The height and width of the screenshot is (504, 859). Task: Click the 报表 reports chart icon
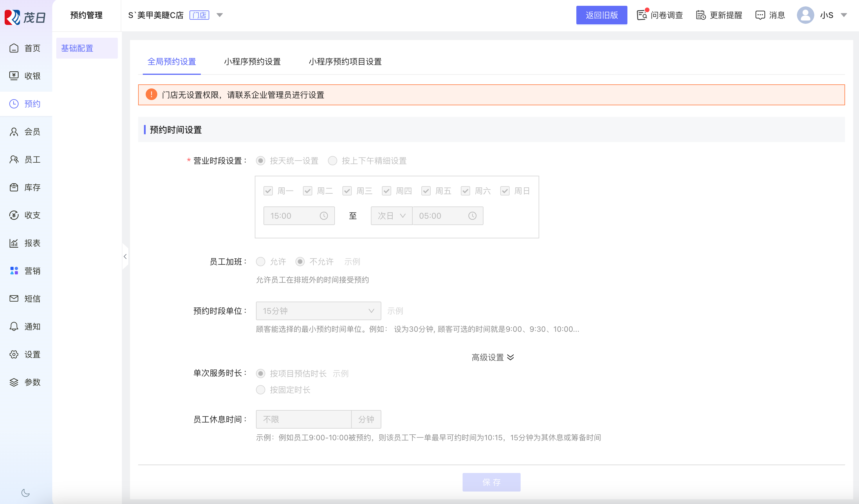(x=14, y=243)
